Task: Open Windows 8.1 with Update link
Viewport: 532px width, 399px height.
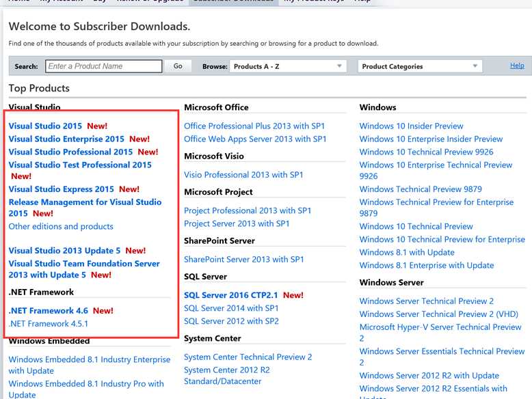Action: [x=407, y=253]
